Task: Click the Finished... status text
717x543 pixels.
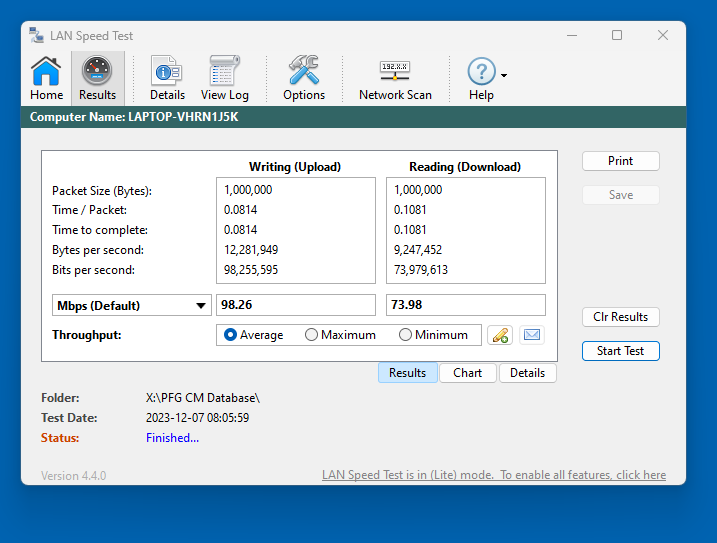Action: (x=172, y=438)
